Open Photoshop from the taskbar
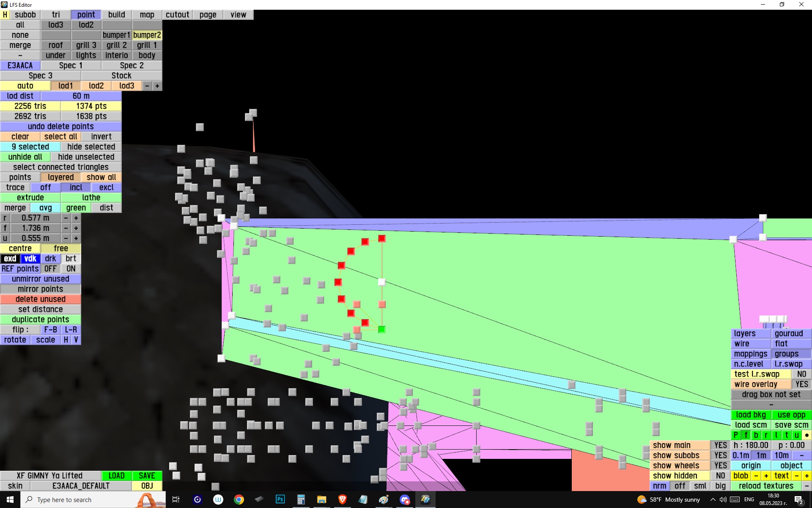This screenshot has height=508, width=812. coord(280,500)
